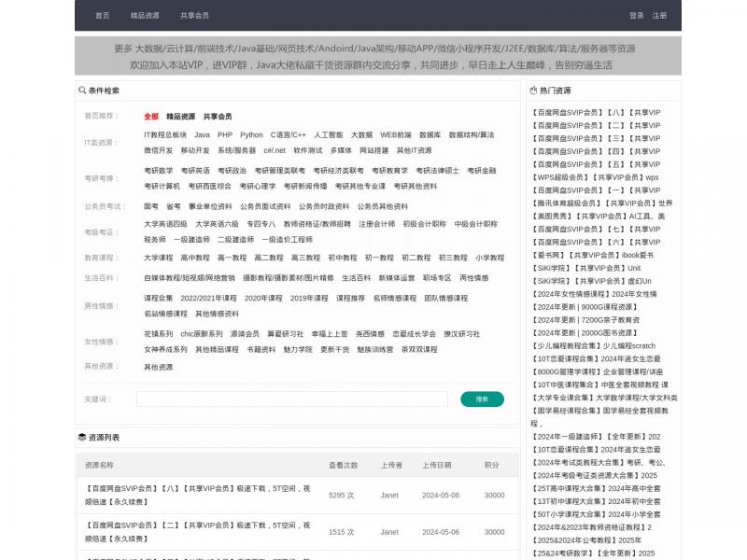Open hot resource WPS超级会员
The height and width of the screenshot is (560, 747).
coord(595,177)
